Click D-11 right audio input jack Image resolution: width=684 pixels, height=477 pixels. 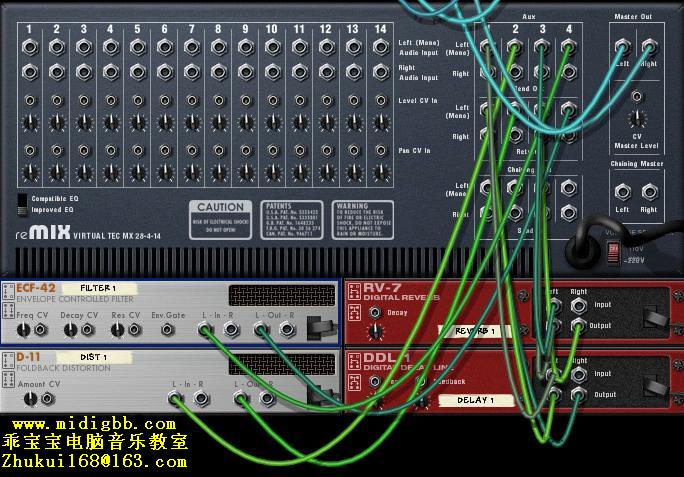point(201,398)
